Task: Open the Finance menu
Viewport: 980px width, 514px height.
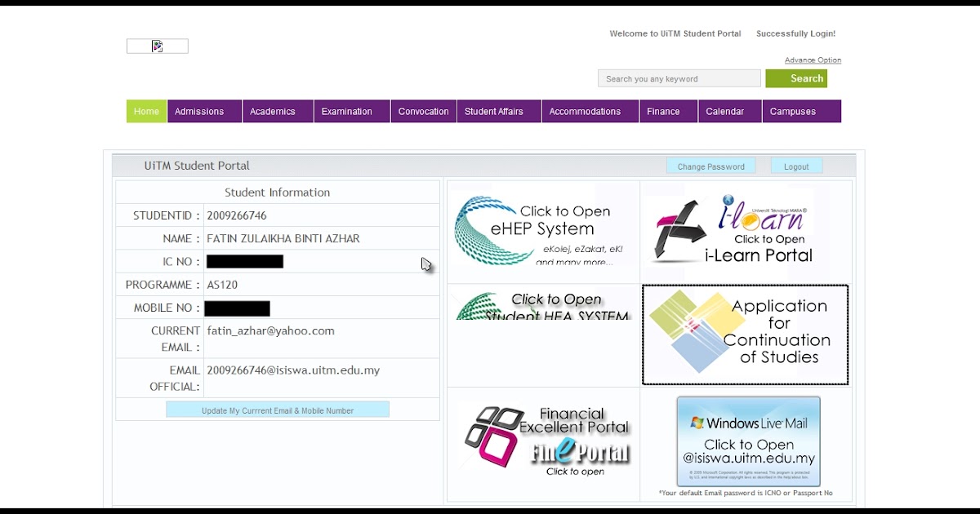Action: [668, 111]
